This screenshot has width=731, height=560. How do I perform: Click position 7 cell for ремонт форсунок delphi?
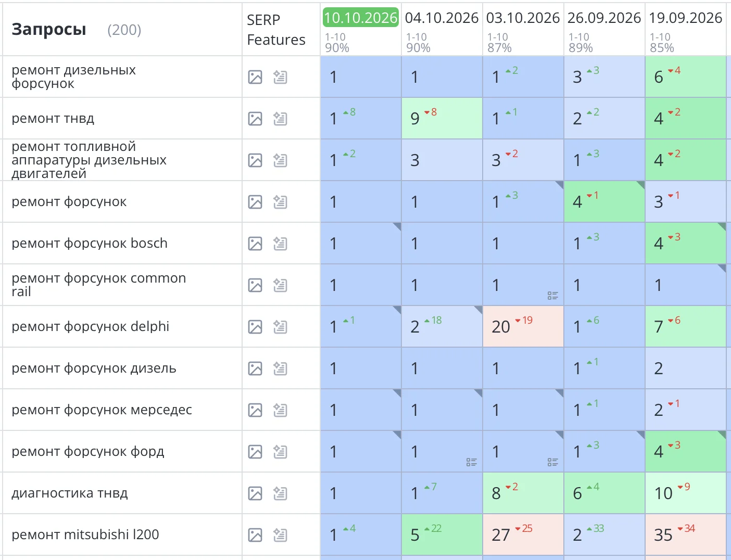coord(686,326)
